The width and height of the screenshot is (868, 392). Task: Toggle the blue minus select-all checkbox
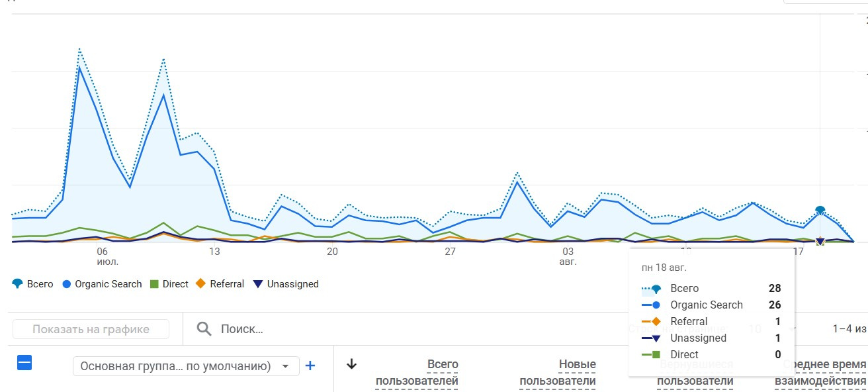click(x=24, y=363)
